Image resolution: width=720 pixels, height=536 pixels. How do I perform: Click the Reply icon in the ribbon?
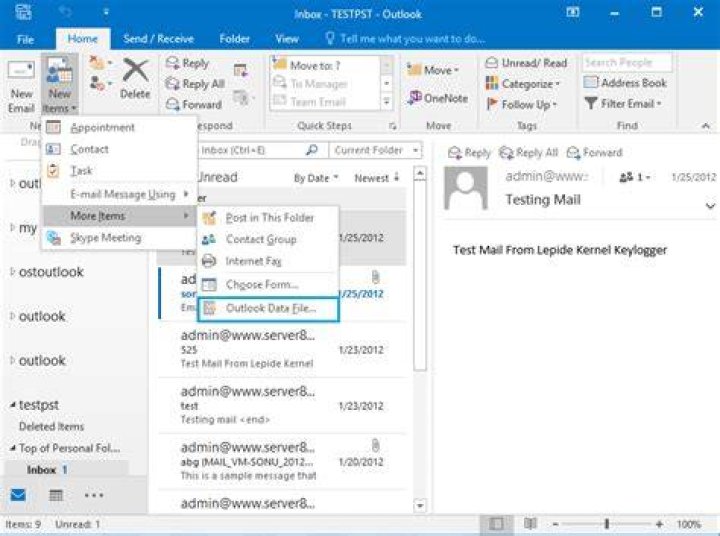[x=188, y=63]
